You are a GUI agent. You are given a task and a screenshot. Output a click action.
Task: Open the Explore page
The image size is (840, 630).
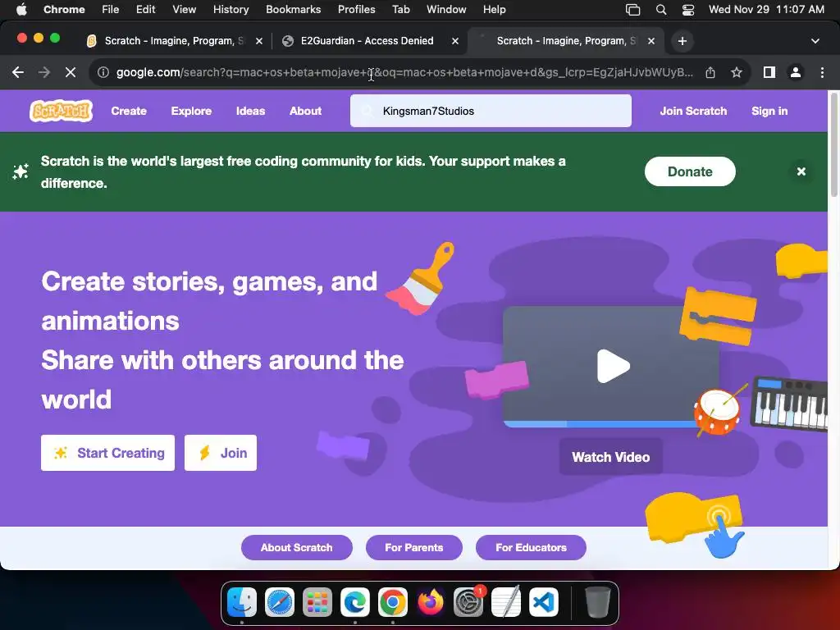coord(191,111)
